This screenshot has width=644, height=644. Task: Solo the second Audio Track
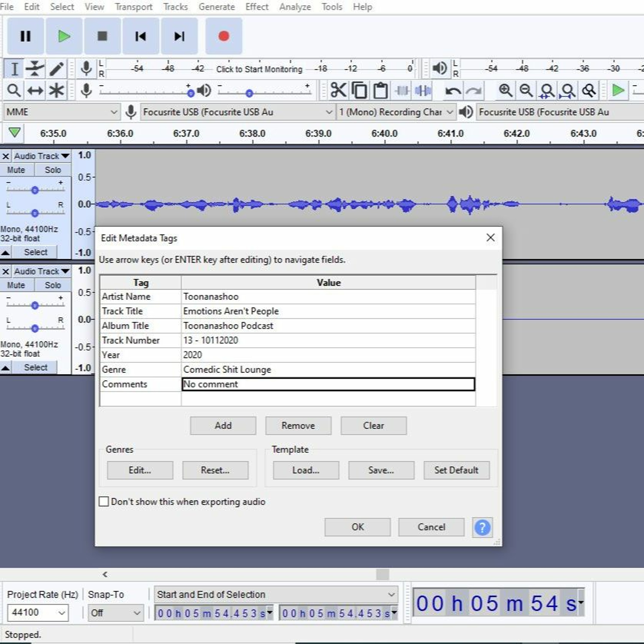point(53,285)
